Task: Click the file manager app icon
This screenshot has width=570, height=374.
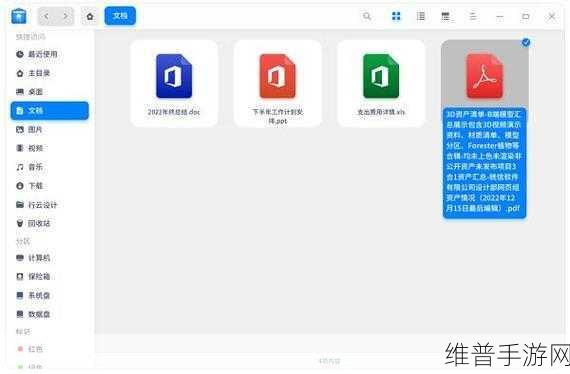Action: coord(19,16)
